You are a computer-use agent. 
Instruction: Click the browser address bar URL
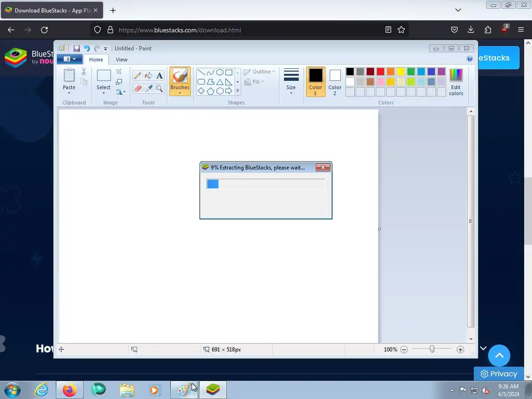tap(180, 30)
